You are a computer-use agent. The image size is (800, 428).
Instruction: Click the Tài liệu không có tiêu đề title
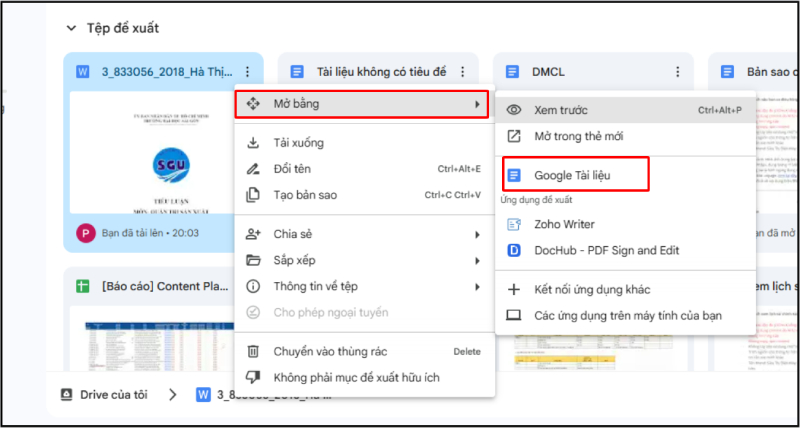pos(382,72)
